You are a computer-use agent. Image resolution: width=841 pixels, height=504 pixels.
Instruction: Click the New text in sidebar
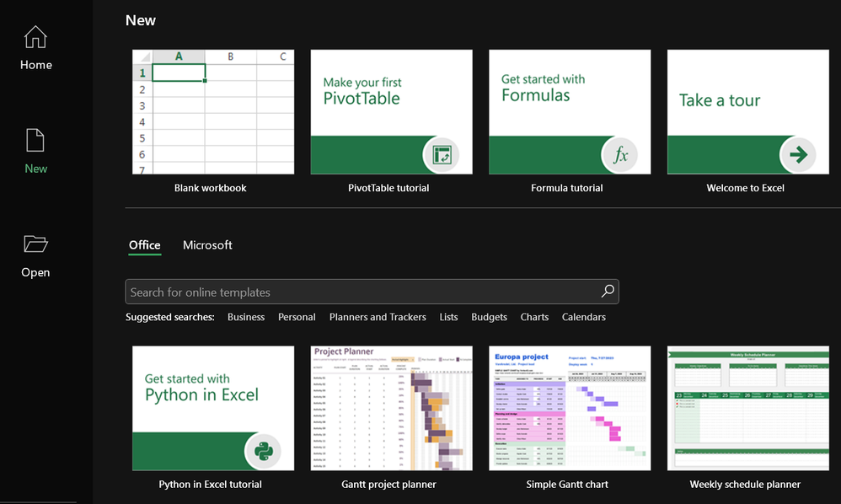pyautogui.click(x=36, y=169)
